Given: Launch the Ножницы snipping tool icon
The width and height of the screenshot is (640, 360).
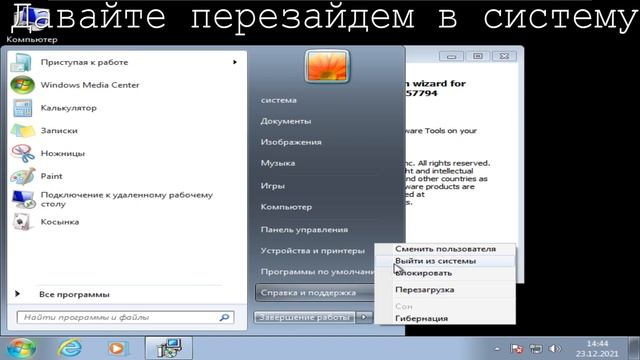Looking at the screenshot, I should click(23, 153).
